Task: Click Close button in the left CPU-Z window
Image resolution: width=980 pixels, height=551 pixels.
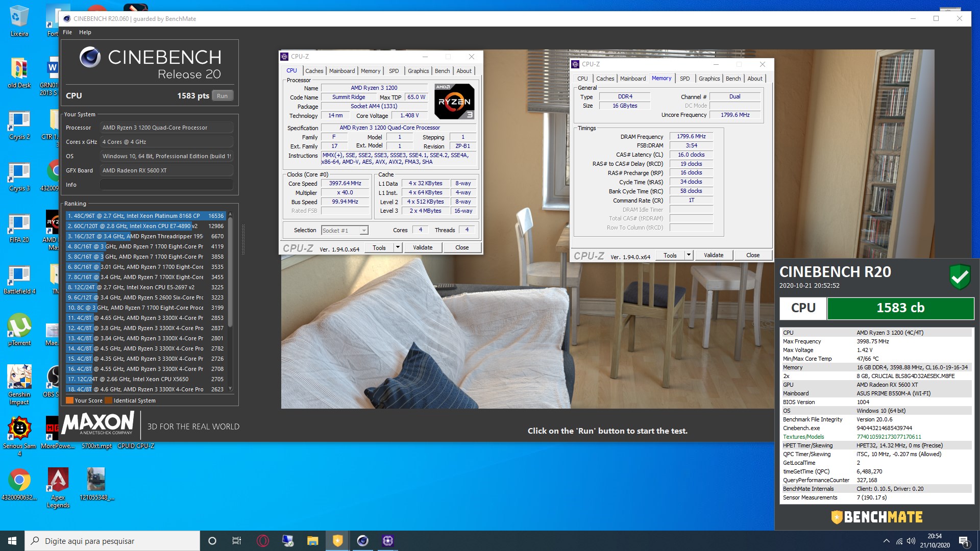Action: tap(462, 247)
